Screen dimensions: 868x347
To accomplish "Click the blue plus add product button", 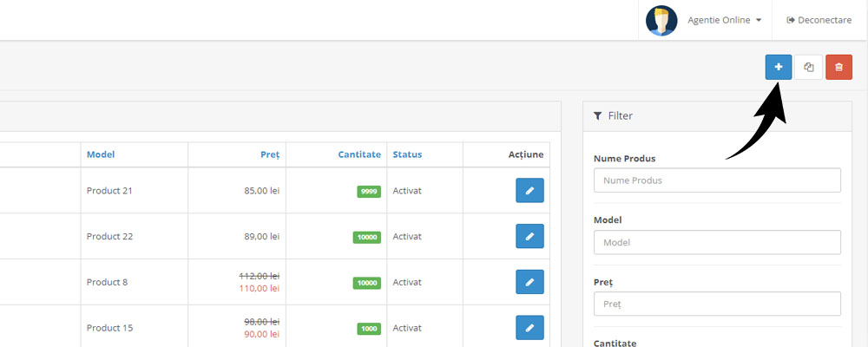I will (x=779, y=67).
